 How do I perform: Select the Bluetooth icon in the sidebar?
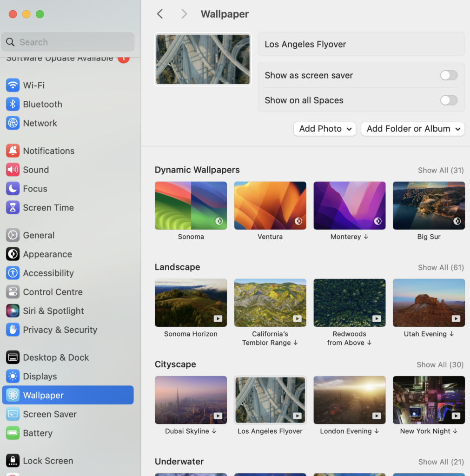tap(13, 104)
